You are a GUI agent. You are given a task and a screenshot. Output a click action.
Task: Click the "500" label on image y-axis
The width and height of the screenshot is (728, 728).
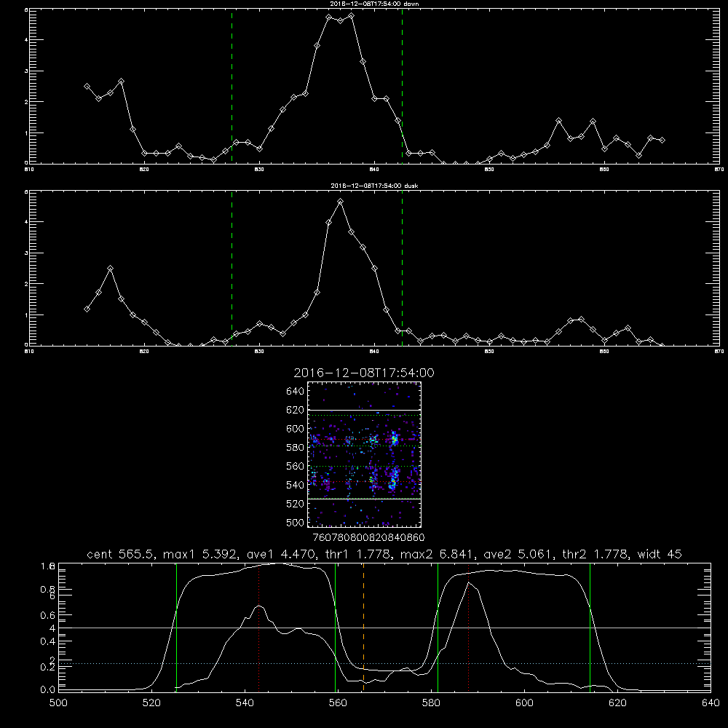pos(296,522)
